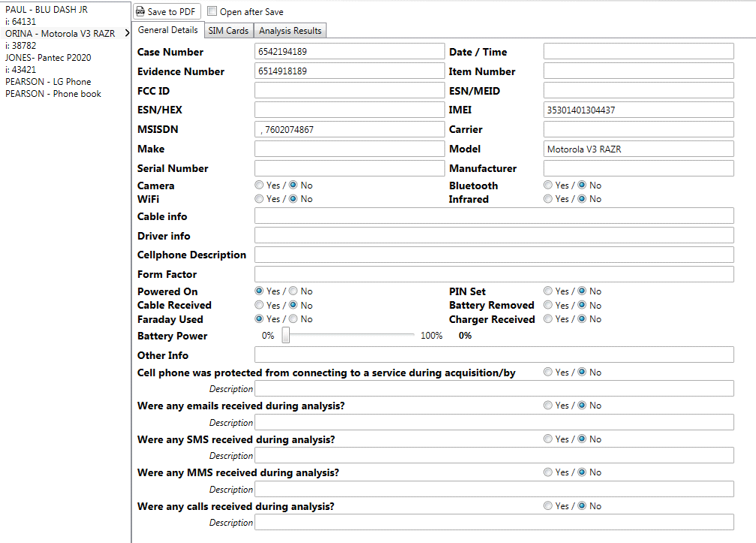The height and width of the screenshot is (543, 756).
Task: Choose Yes for cell phone protected during acquisition
Action: [x=548, y=373]
